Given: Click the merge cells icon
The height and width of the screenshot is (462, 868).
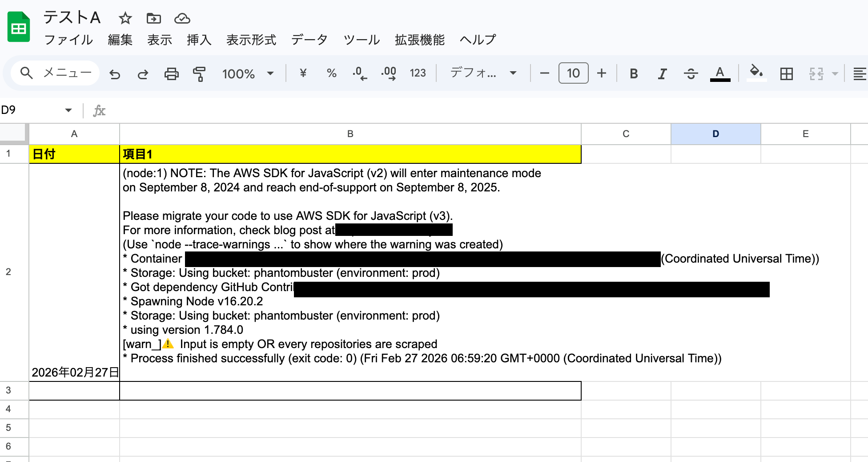Looking at the screenshot, I should (x=816, y=73).
